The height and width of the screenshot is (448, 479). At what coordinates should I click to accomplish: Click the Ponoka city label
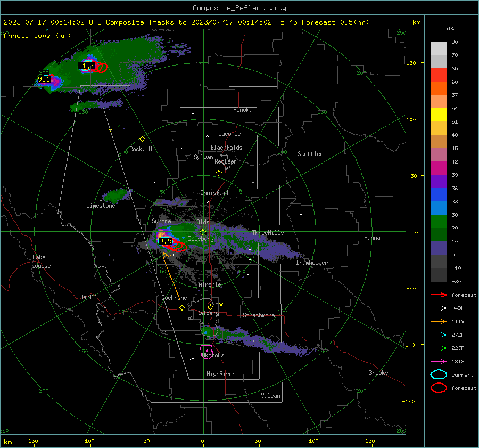tap(243, 110)
